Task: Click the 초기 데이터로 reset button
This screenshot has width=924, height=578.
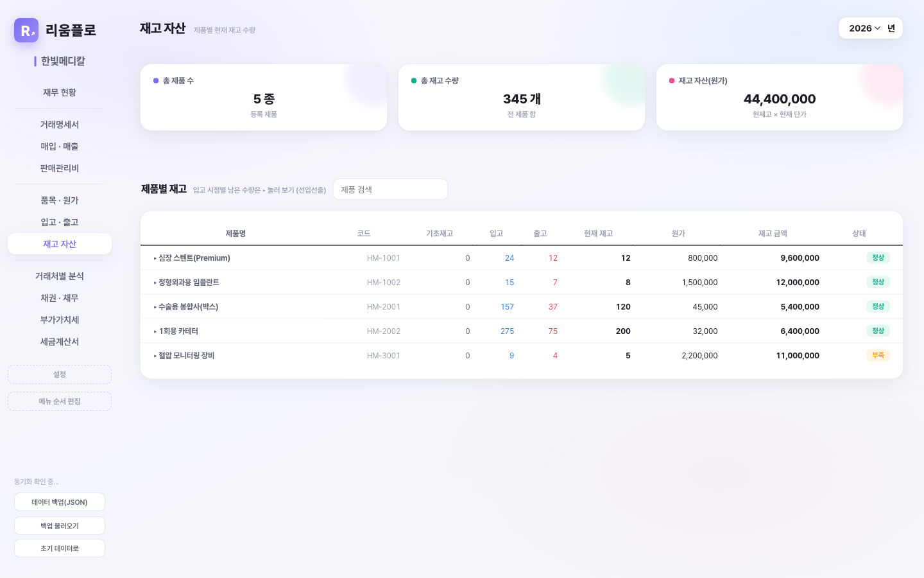Action: coord(60,548)
